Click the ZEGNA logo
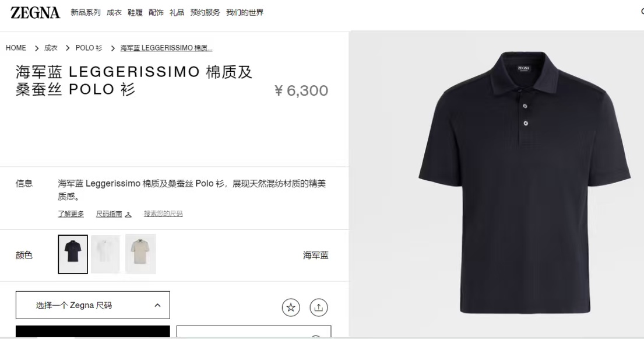The image size is (644, 339). 35,13
